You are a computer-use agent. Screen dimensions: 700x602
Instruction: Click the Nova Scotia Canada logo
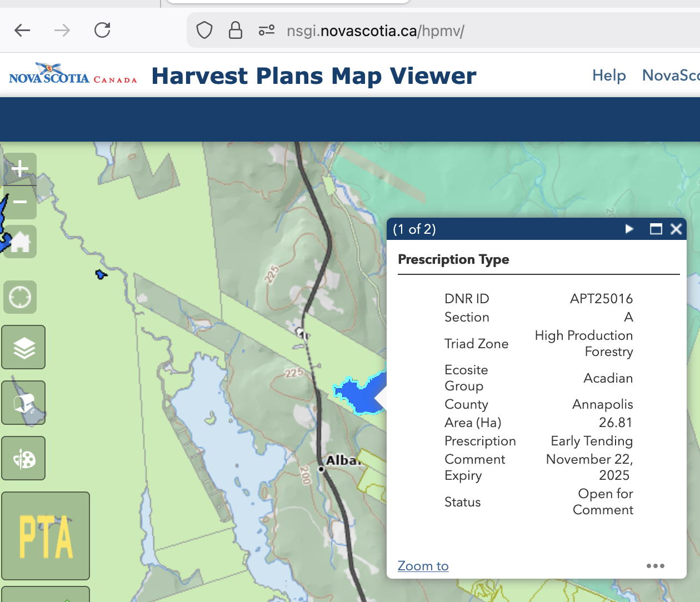coord(73,74)
